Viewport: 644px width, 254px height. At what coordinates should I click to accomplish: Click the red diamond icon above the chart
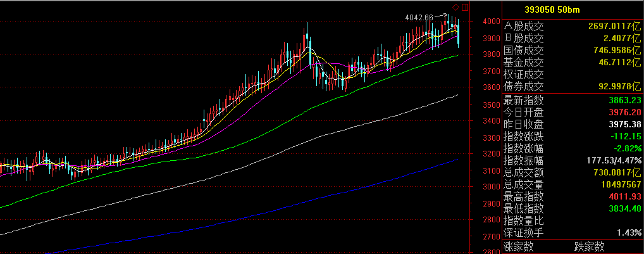point(455,7)
